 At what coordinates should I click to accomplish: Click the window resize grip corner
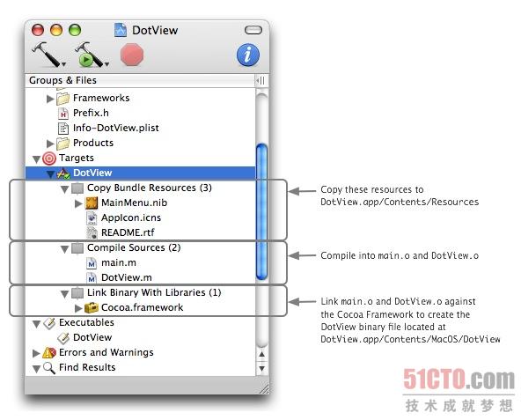coord(265,389)
